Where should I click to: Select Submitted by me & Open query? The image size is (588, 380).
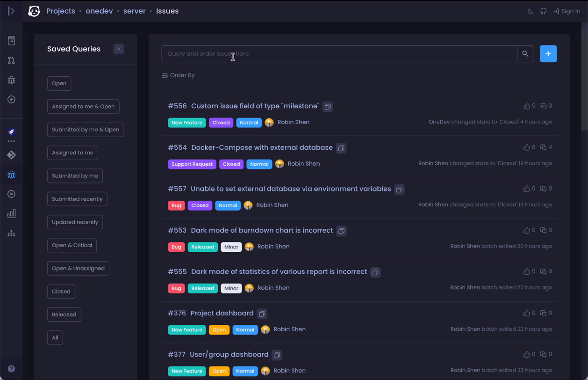pyautogui.click(x=86, y=130)
